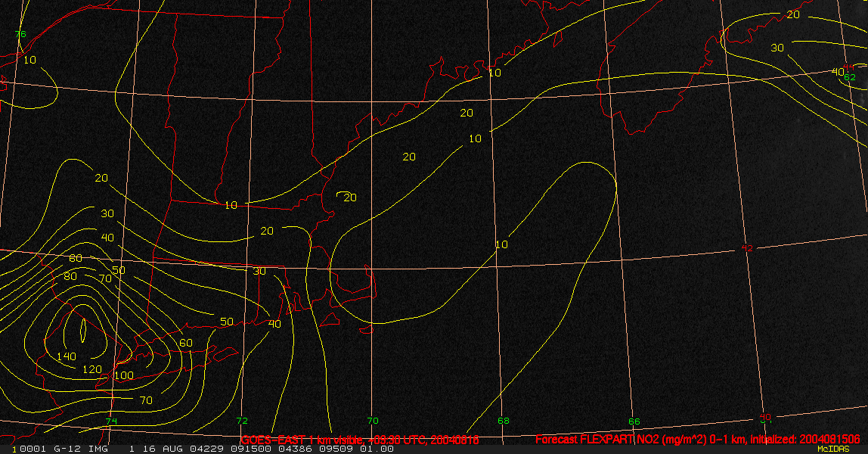Click the McIDAS label in status bar
Image resolution: width=868 pixels, height=454 pixels.
[833, 449]
